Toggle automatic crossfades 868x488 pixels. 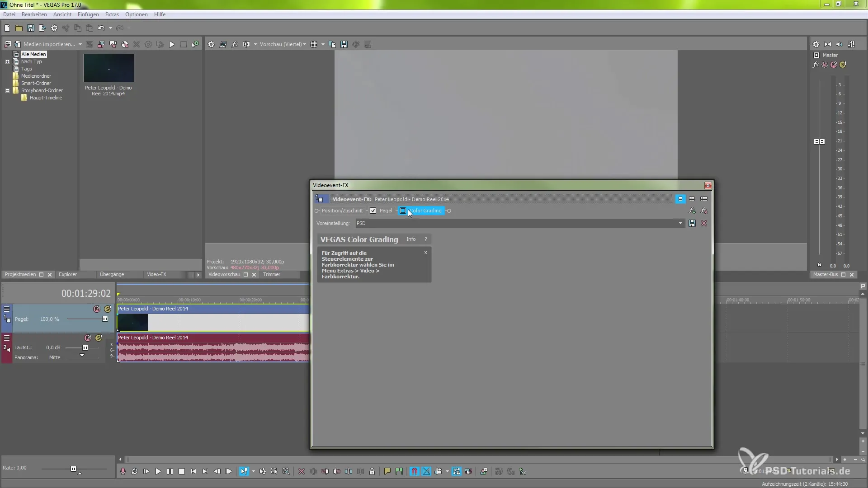click(426, 471)
